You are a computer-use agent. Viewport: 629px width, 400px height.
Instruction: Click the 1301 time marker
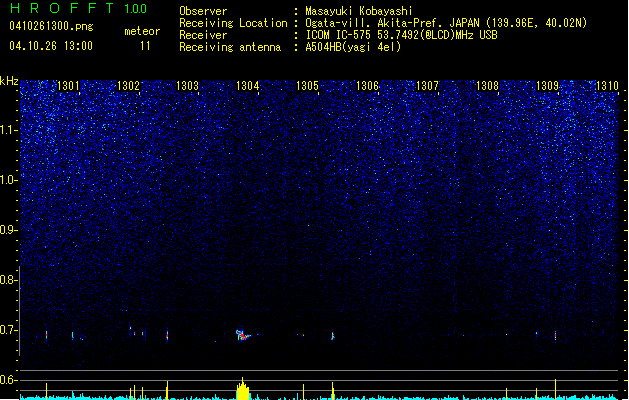(68, 86)
